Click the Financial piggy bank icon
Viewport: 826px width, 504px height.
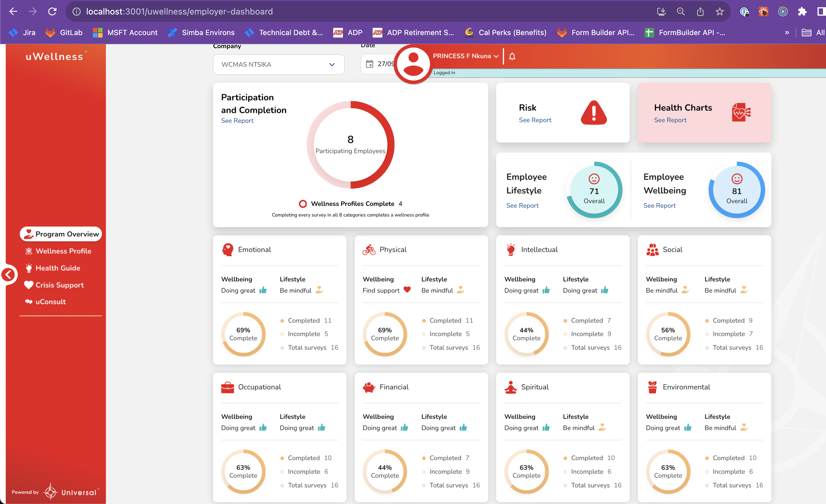(369, 387)
